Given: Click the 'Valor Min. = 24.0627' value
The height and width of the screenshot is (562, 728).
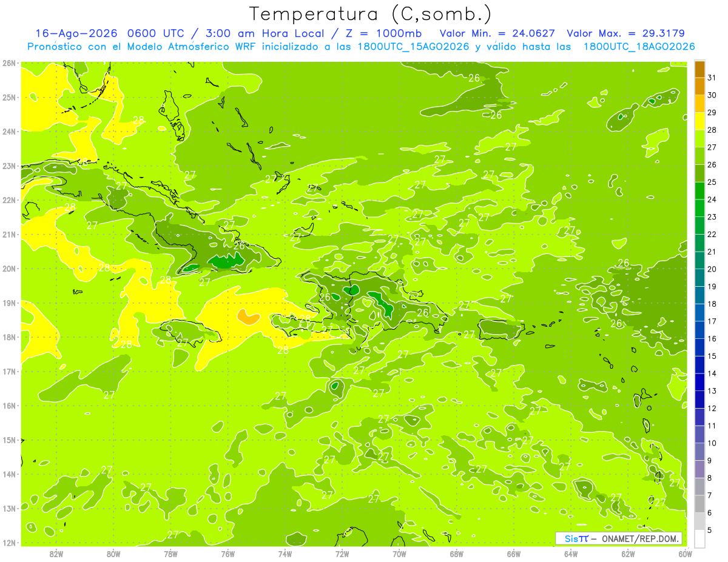Looking at the screenshot, I should [x=499, y=33].
